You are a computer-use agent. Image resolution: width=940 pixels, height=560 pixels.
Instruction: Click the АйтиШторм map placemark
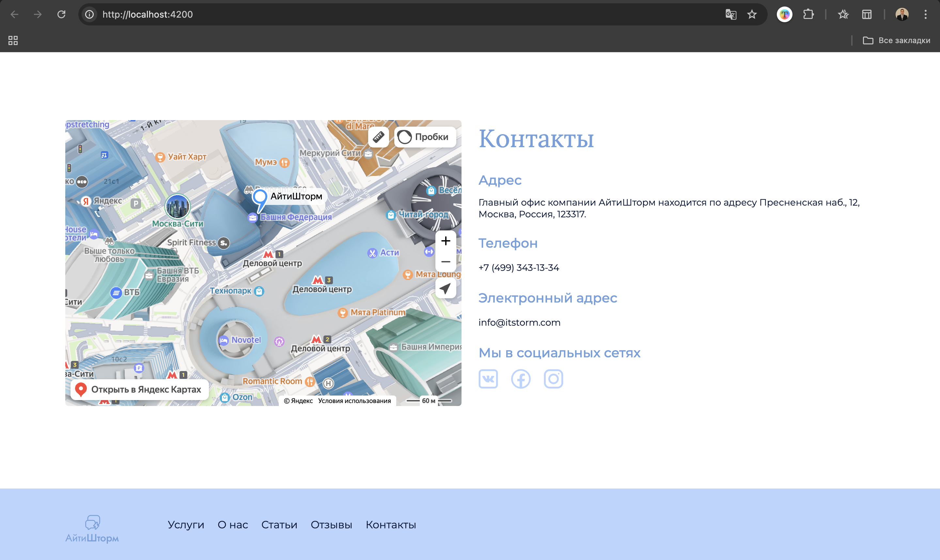click(x=259, y=201)
